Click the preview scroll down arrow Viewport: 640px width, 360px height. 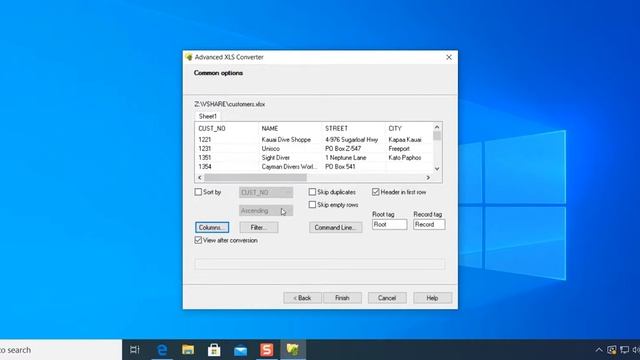437,169
